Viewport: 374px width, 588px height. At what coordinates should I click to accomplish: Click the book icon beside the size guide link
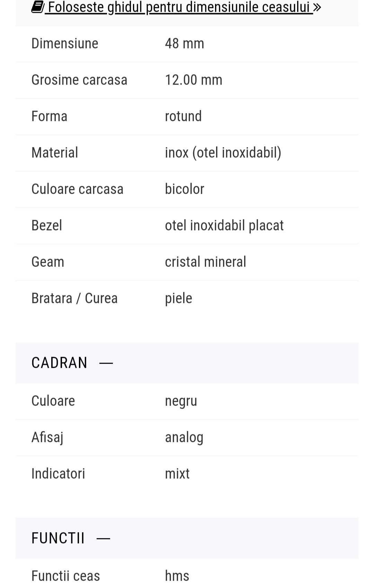click(x=37, y=7)
